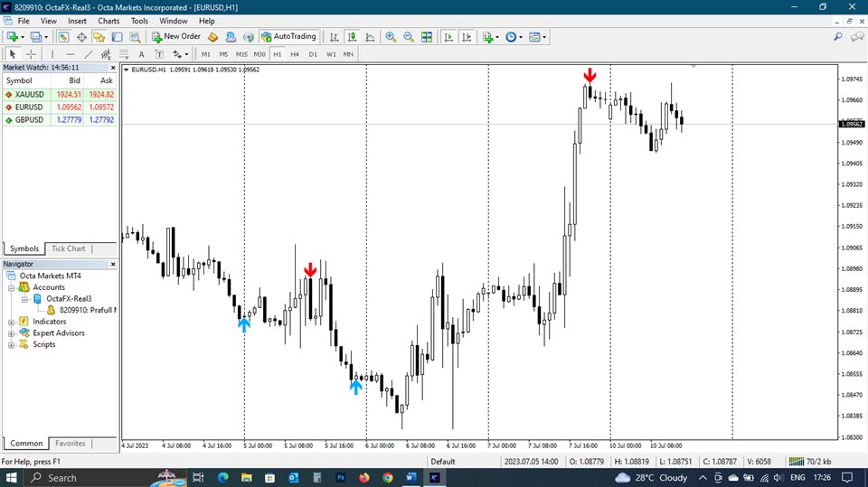Open Microsoft Word from the taskbar
Viewport: 868px width, 487px height.
tap(411, 477)
